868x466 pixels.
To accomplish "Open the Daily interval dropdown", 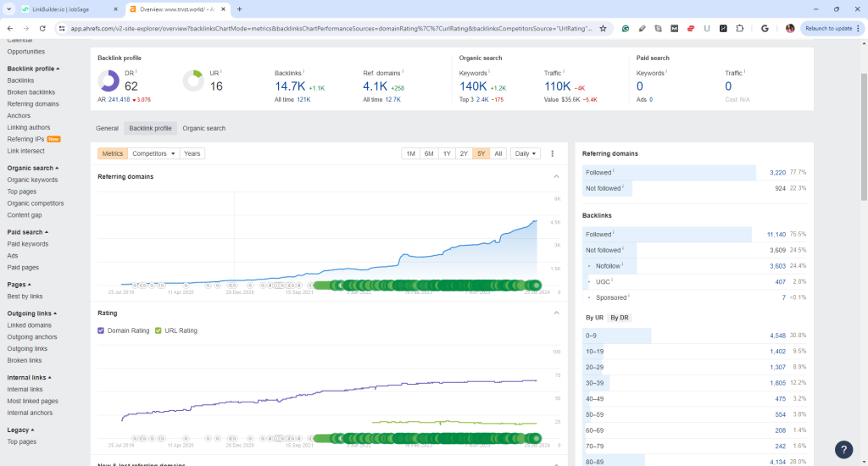I will [525, 153].
